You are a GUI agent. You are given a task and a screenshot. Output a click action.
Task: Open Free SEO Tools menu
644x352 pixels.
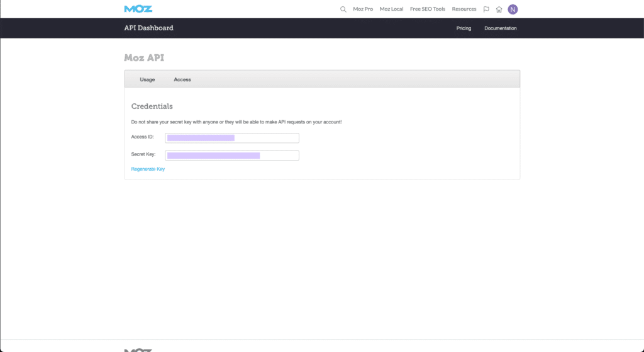coord(428,9)
